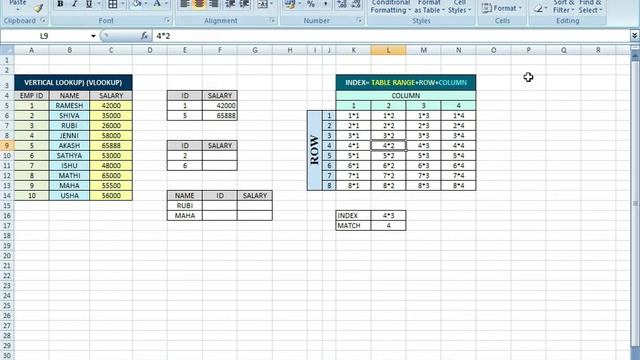Open Format menu in Cells group
Image resolution: width=640 pixels, height=360 pixels.
click(x=502, y=8)
